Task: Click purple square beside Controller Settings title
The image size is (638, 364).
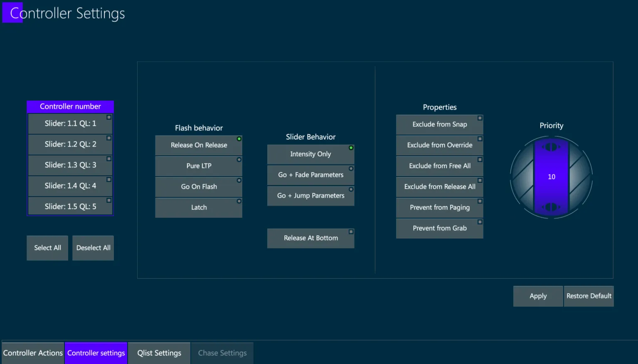Action: tap(12, 12)
